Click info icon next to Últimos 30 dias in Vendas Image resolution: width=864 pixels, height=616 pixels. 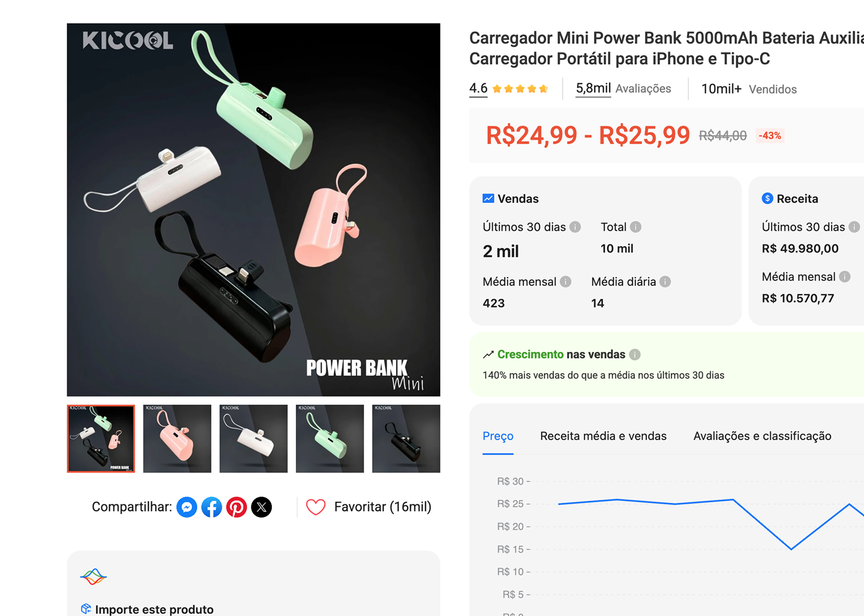click(x=575, y=227)
